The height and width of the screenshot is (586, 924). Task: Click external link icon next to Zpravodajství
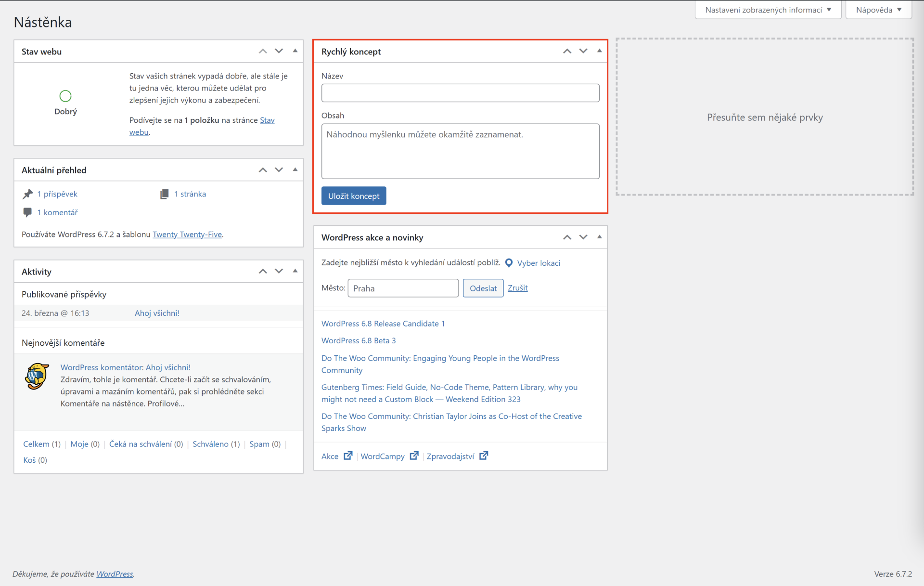coord(484,456)
